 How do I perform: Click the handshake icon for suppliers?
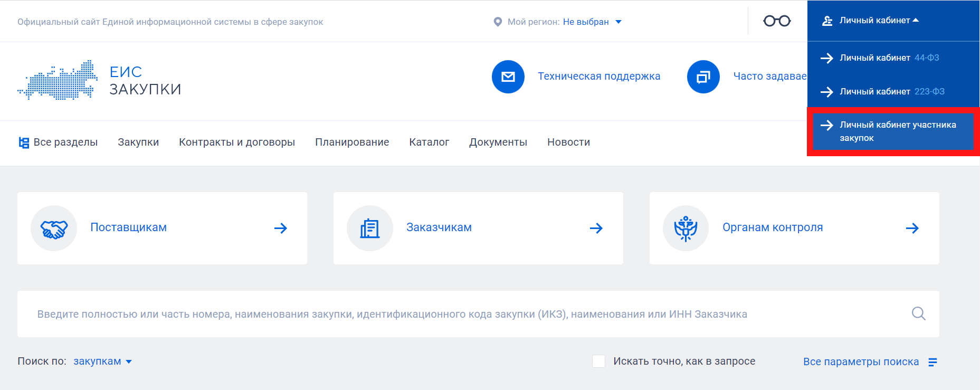54,229
